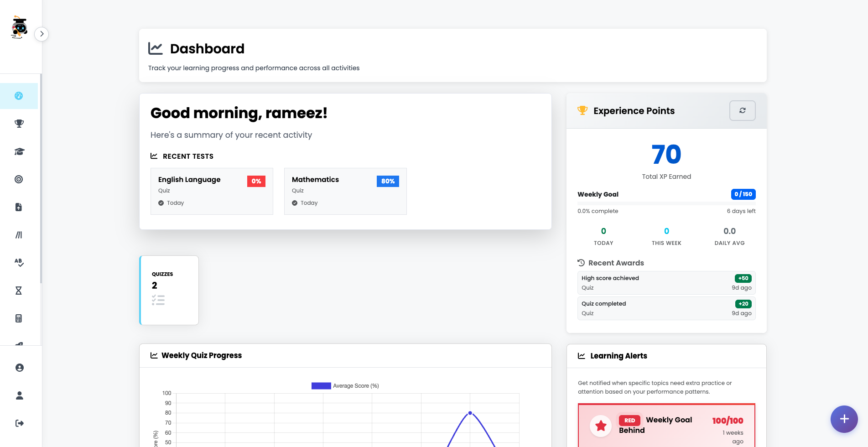
Task: Click the refresh icon on Experience Points panel
Action: pos(742,110)
